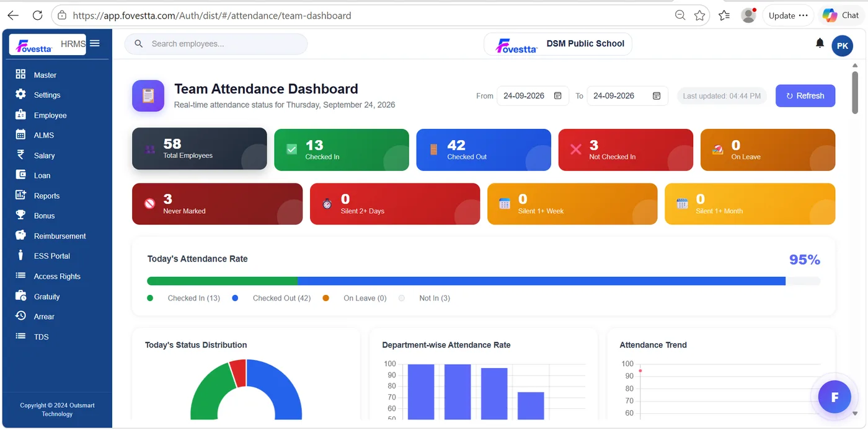868x430 pixels.
Task: Bookmark this page with the star icon
Action: tap(700, 15)
